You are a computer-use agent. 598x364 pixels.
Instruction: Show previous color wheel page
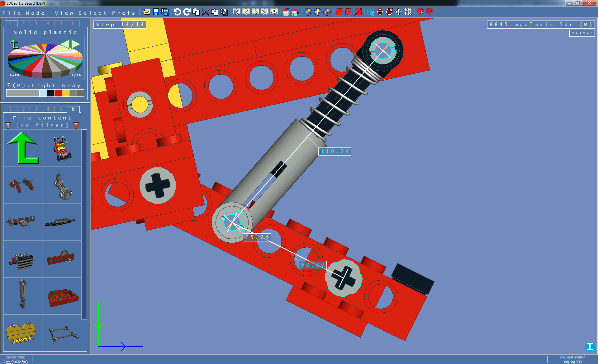[65, 44]
